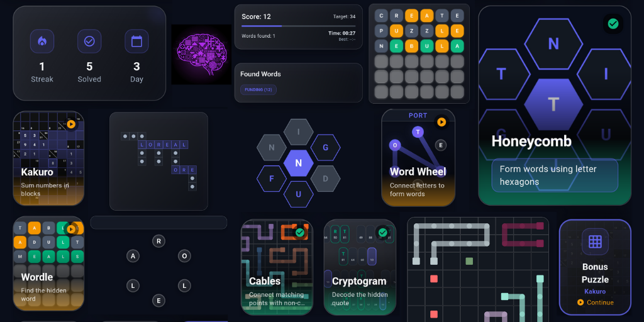This screenshot has height=322, width=644.
Task: Click the E node in Word Wheel card
Action: coord(441,145)
